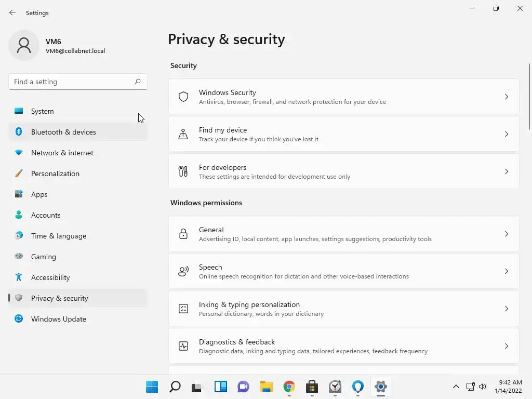Open Microsoft Store from the taskbar
The image size is (532, 399).
click(x=312, y=387)
